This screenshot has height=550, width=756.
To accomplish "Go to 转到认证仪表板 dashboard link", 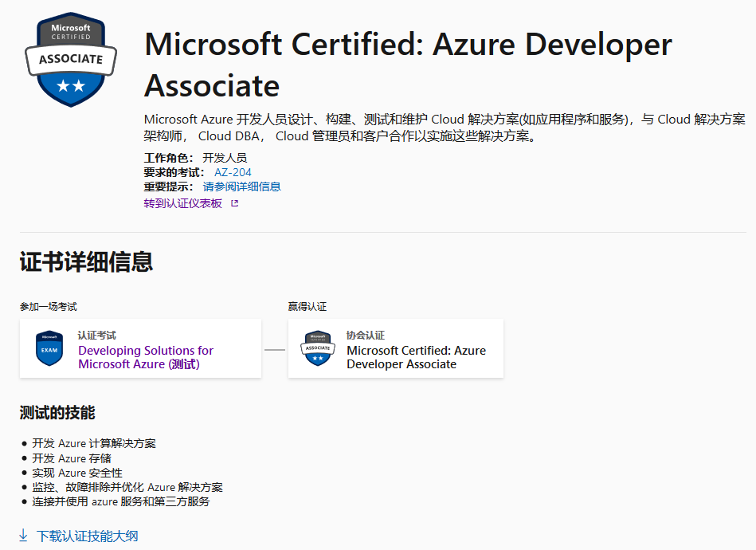I will pyautogui.click(x=182, y=203).
